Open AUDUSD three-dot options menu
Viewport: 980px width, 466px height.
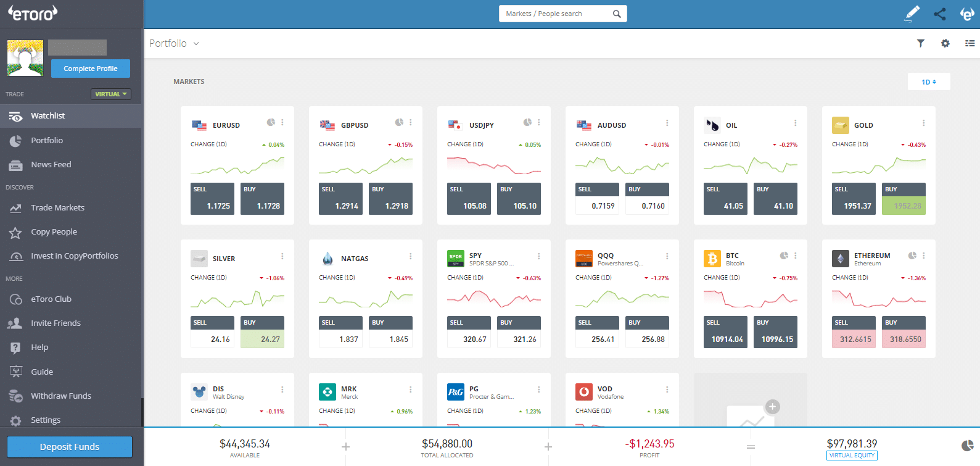tap(667, 123)
